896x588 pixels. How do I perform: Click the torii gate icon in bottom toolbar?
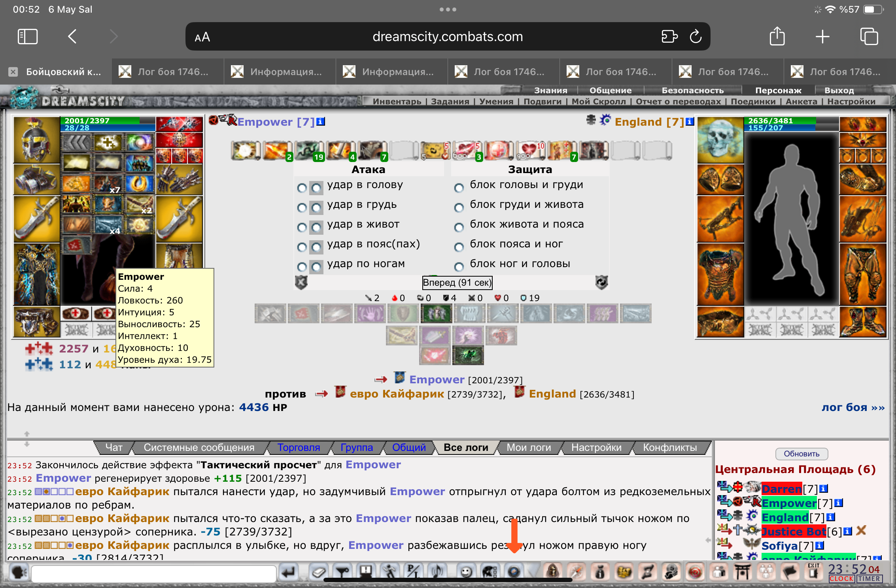click(x=742, y=572)
